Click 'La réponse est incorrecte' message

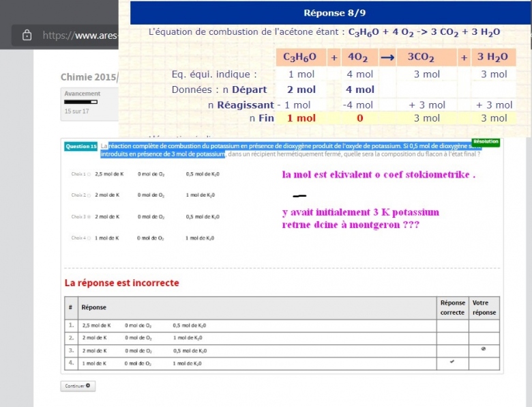pos(122,283)
